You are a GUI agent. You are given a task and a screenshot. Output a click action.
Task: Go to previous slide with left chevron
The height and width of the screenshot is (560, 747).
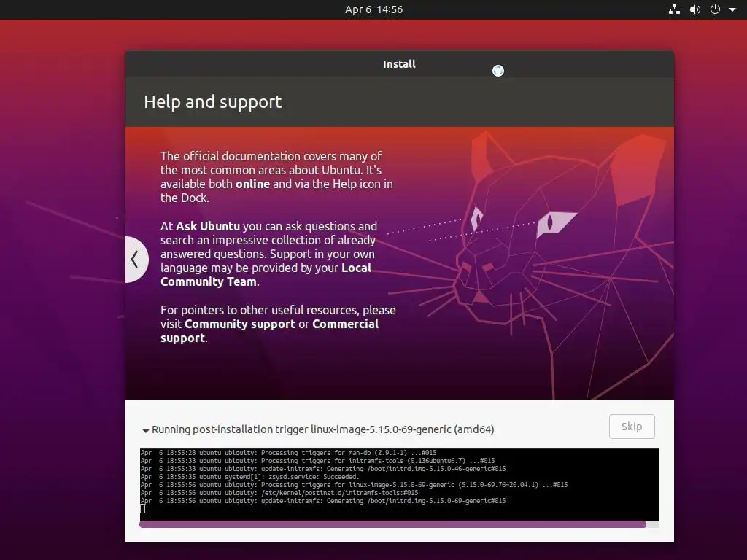[136, 260]
